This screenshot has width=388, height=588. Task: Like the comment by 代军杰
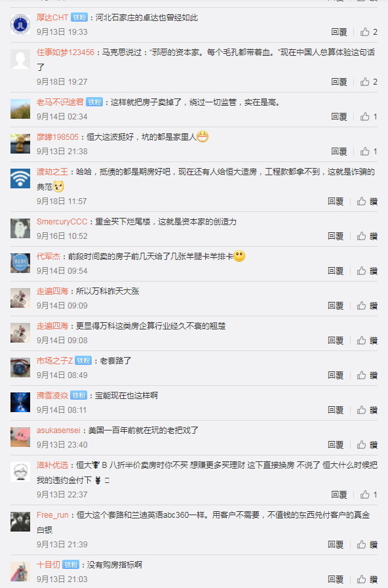coord(366,271)
